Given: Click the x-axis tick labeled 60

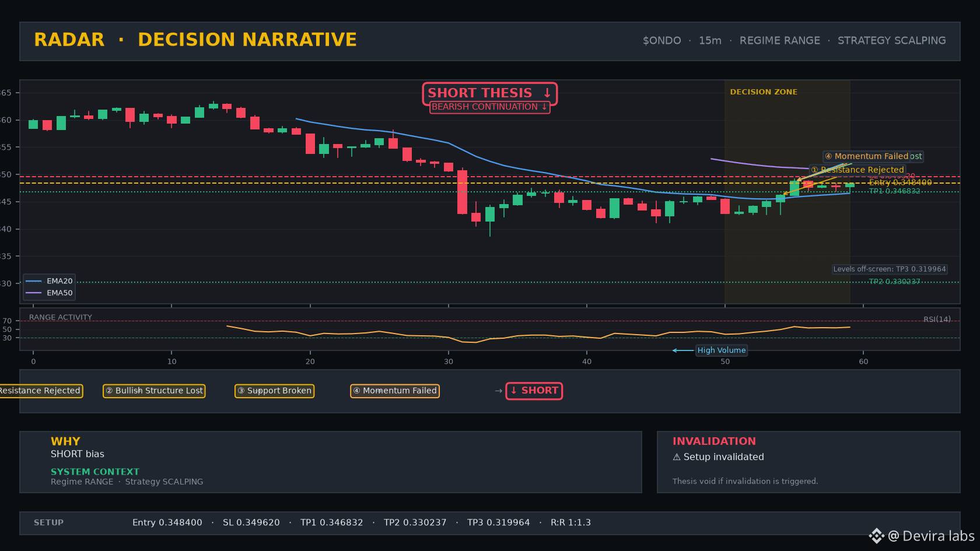Looking at the screenshot, I should [x=863, y=362].
